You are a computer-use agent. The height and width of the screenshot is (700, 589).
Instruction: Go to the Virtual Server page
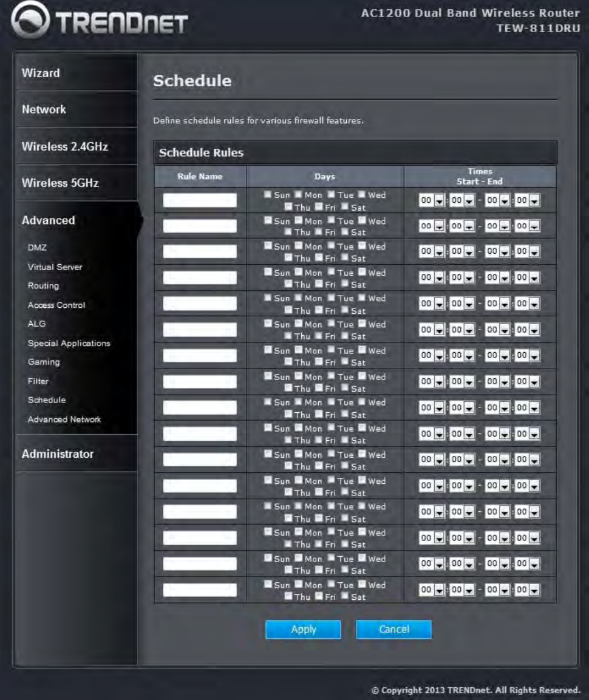pyautogui.click(x=55, y=267)
